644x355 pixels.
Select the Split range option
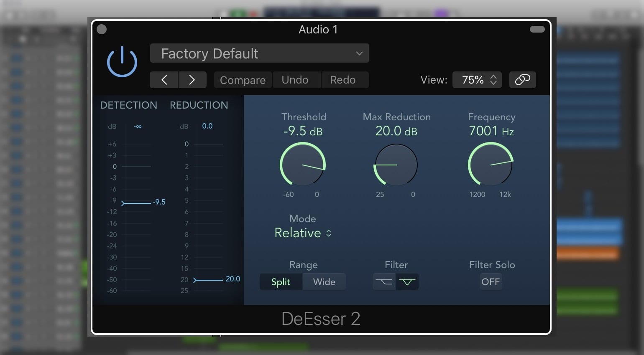[x=281, y=282]
